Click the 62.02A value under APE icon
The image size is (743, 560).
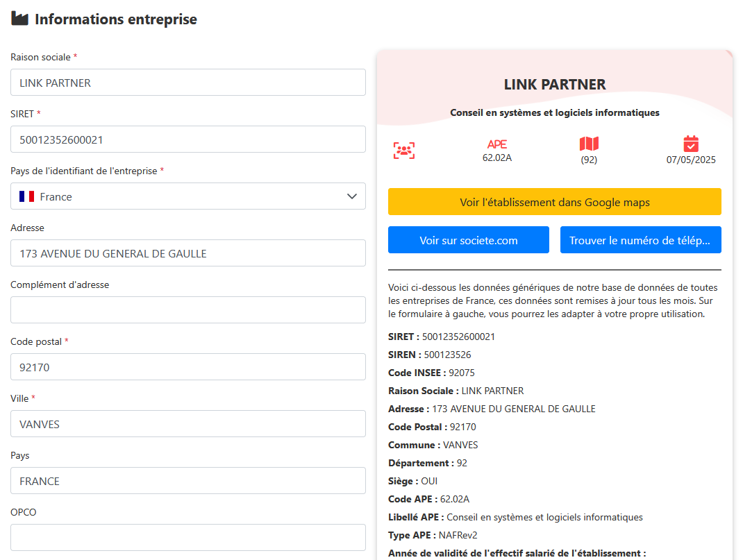point(496,158)
